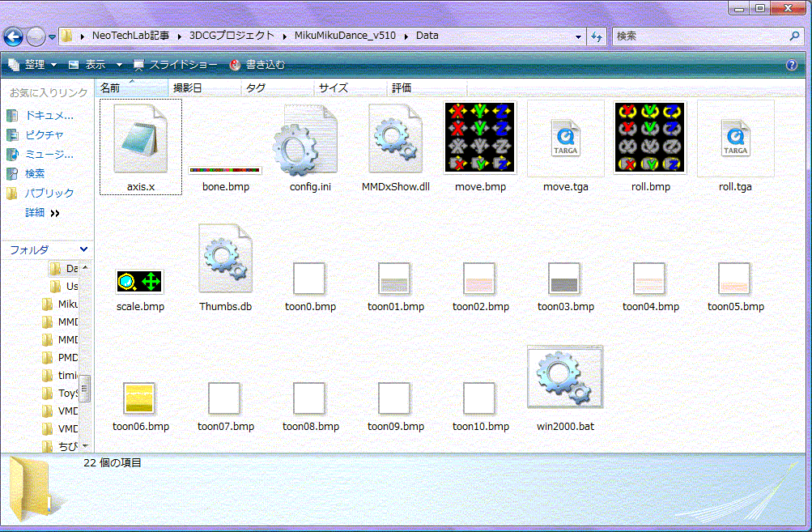
Task: Select the toon03.bmp icon
Action: (x=564, y=279)
